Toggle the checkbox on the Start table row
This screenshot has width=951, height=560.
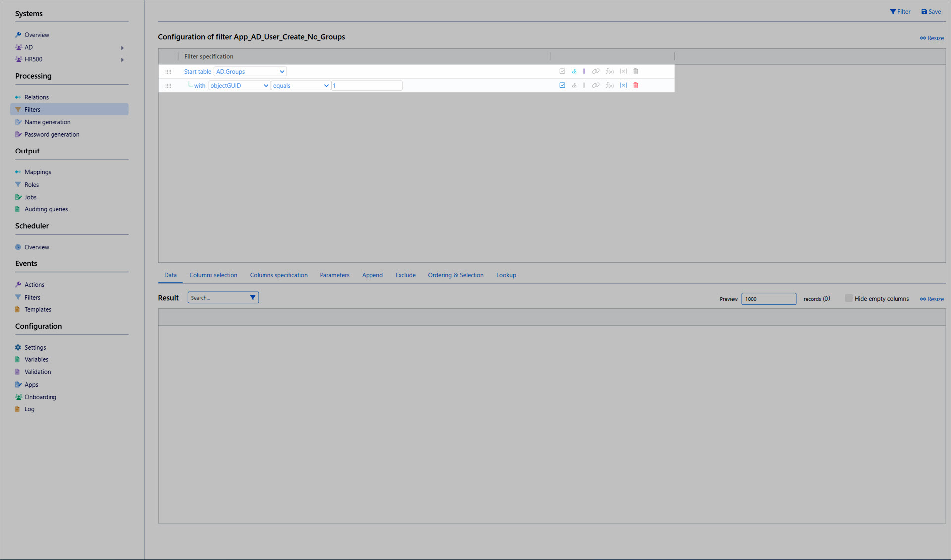click(562, 72)
